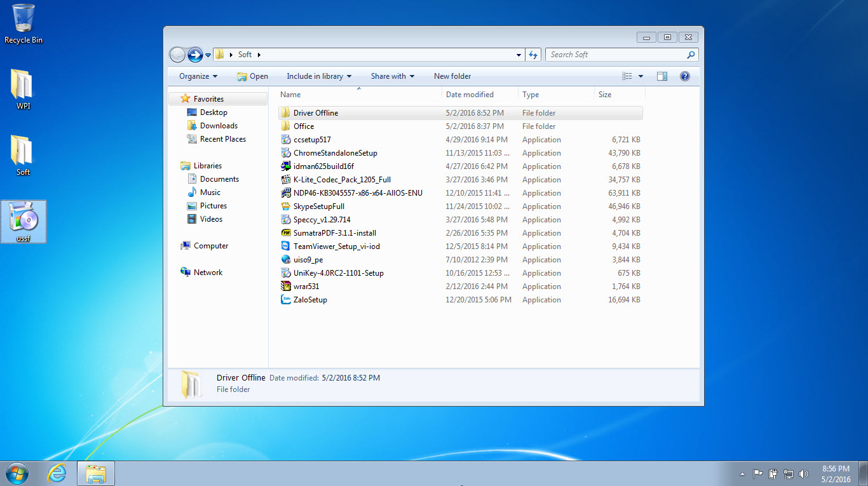Open the Share with dropdown
868x486 pixels.
point(392,76)
